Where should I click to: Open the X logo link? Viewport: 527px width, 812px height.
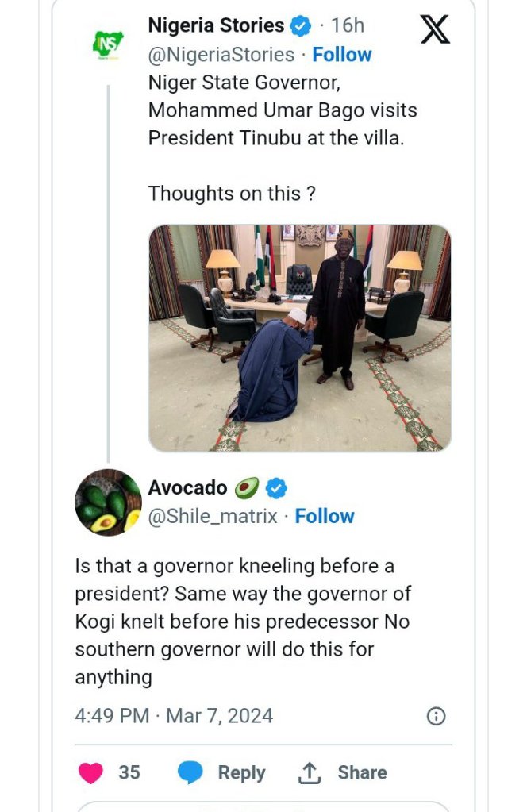click(434, 29)
